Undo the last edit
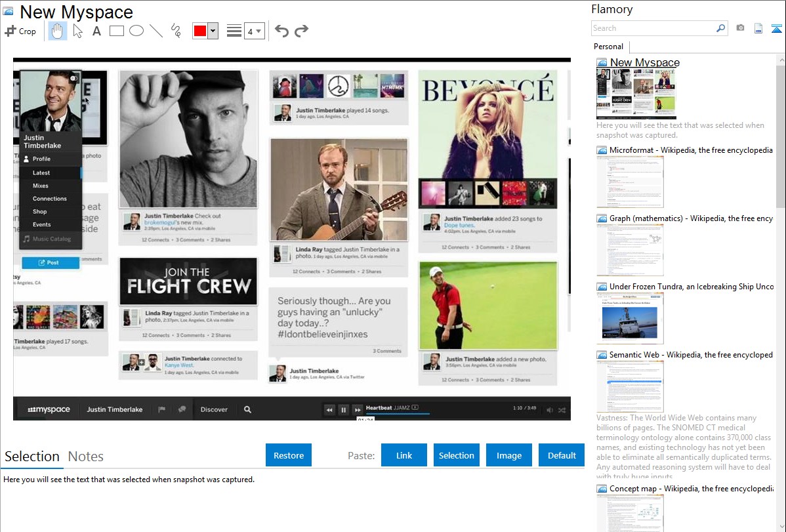The width and height of the screenshot is (786, 532). [281, 31]
